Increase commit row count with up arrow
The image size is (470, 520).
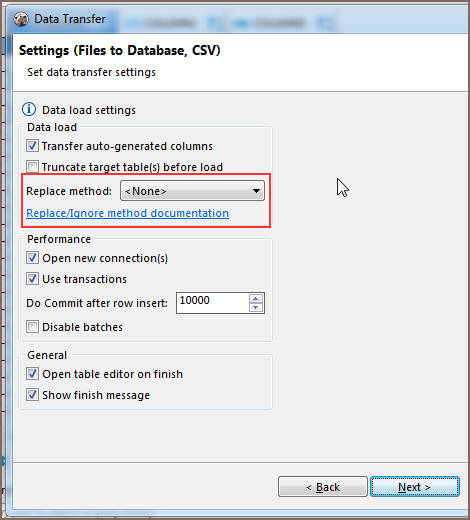click(x=256, y=298)
